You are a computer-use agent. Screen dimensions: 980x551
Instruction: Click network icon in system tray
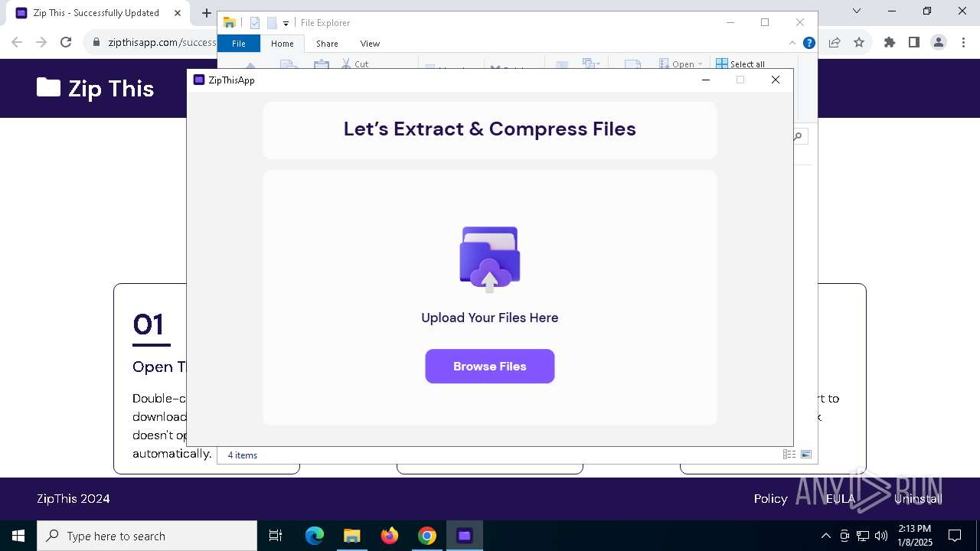(x=863, y=536)
